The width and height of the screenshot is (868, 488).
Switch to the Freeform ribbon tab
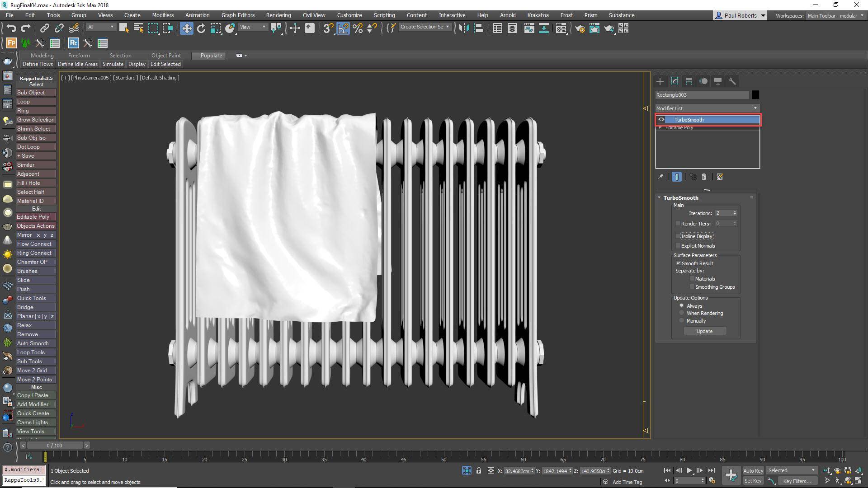pyautogui.click(x=79, y=56)
